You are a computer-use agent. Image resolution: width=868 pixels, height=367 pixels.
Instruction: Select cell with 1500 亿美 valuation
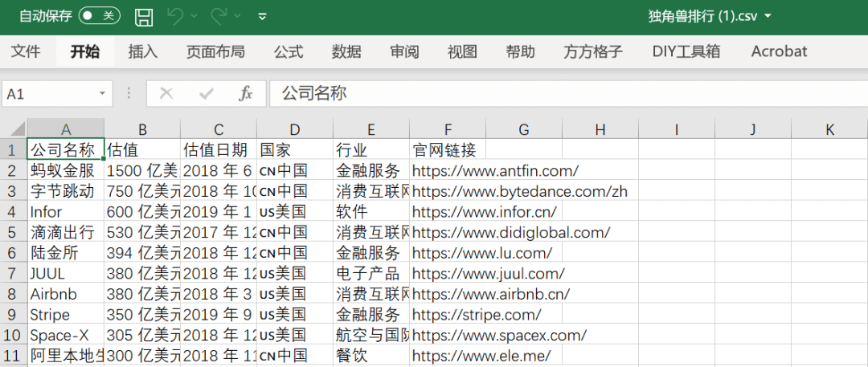(142, 170)
